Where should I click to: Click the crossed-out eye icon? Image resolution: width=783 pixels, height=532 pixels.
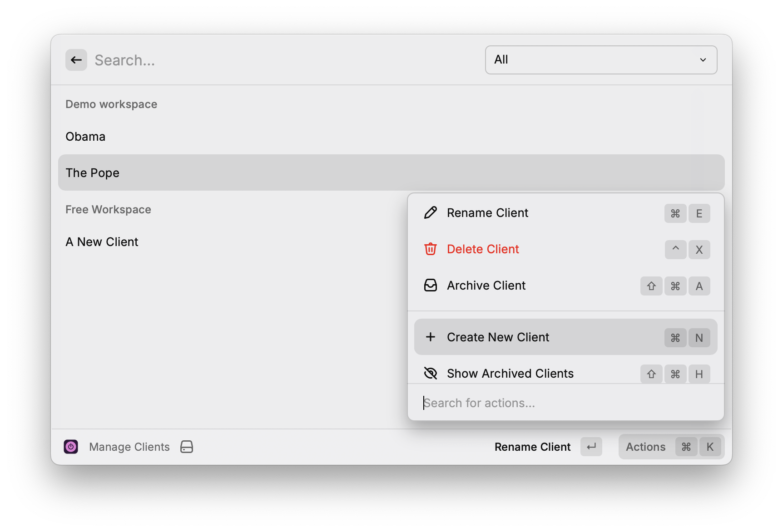[431, 373]
